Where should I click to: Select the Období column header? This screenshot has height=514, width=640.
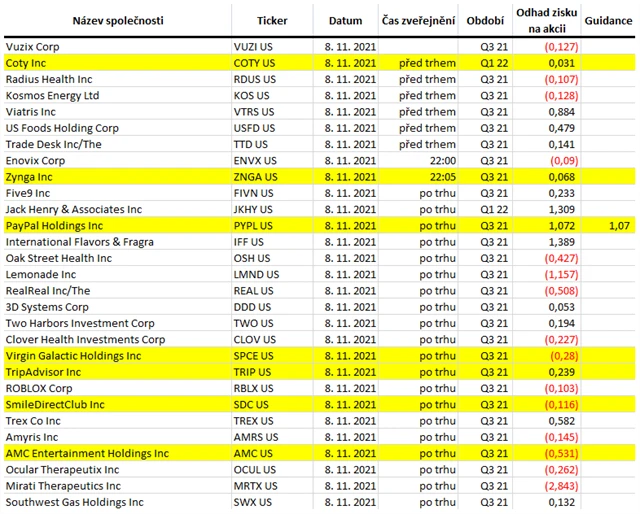click(x=485, y=20)
